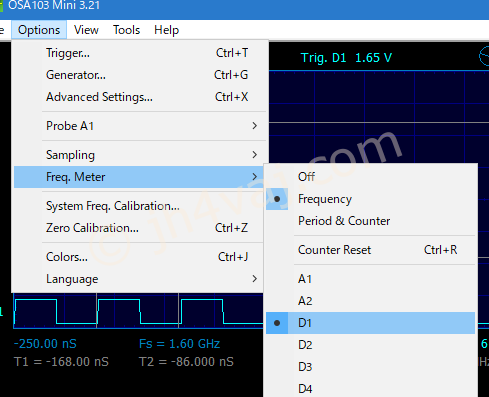489x397 pixels.
Task: Open the View menu
Action: pyautogui.click(x=86, y=30)
